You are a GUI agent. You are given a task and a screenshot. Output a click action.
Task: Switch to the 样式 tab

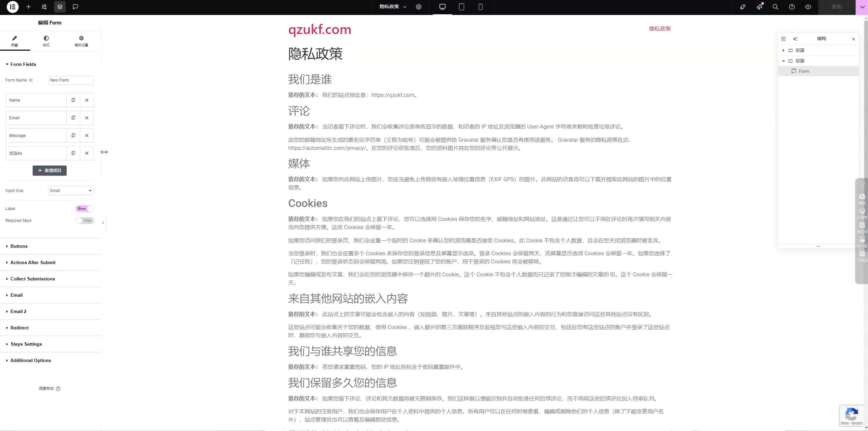pos(46,40)
